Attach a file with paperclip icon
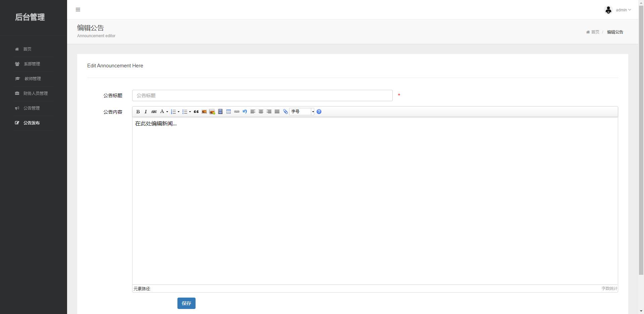 point(285,112)
